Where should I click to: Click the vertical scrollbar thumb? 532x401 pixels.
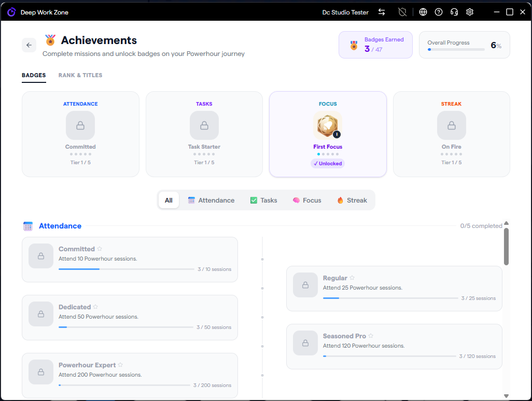pos(506,247)
